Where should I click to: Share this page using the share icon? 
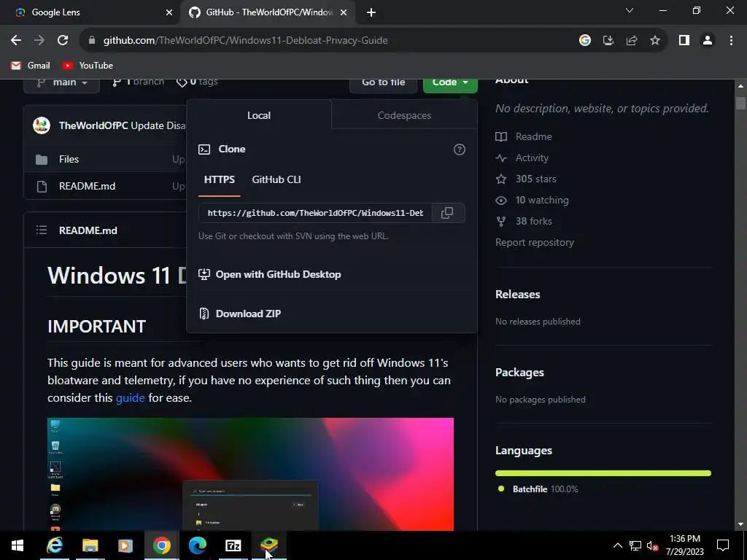pos(632,41)
